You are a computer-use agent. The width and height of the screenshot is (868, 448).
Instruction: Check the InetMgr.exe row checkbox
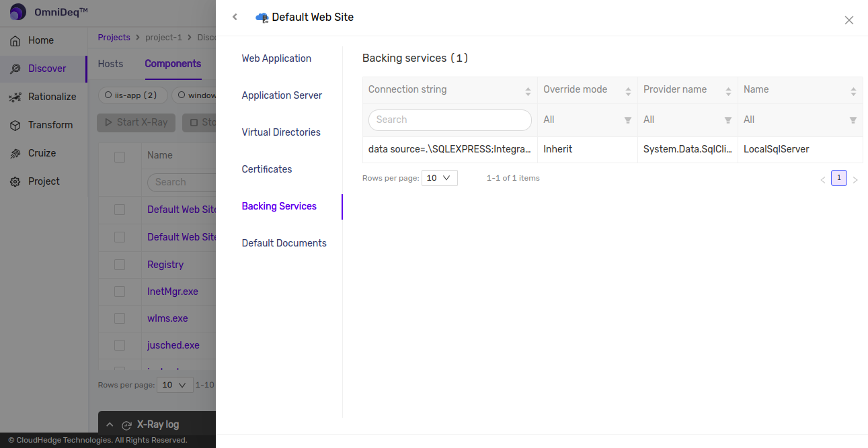[120, 292]
